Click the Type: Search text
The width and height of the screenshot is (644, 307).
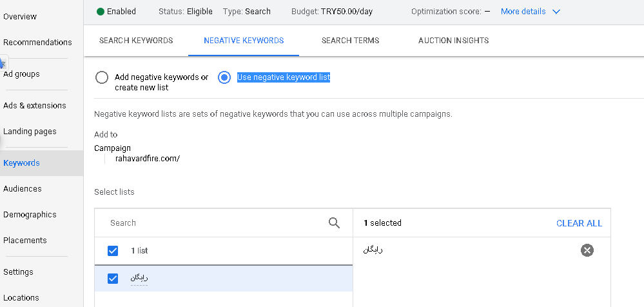[247, 12]
